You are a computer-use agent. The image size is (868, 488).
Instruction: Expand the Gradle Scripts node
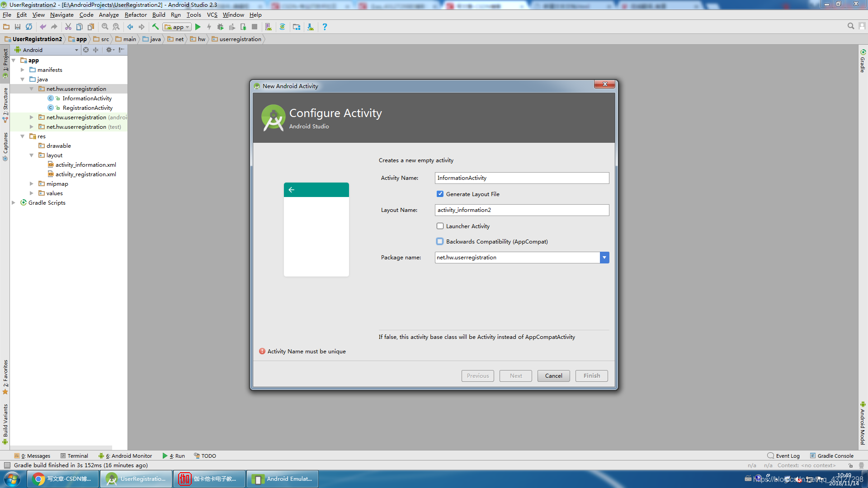(x=14, y=203)
